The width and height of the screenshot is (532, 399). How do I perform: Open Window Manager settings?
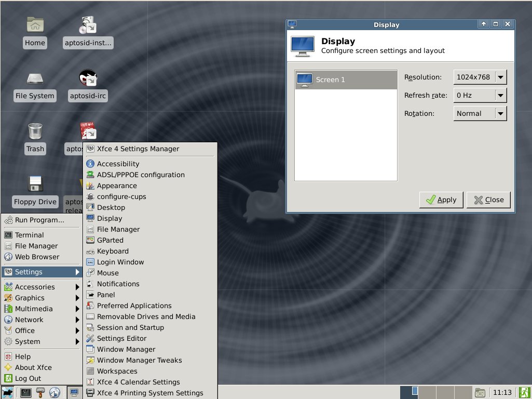150,350
